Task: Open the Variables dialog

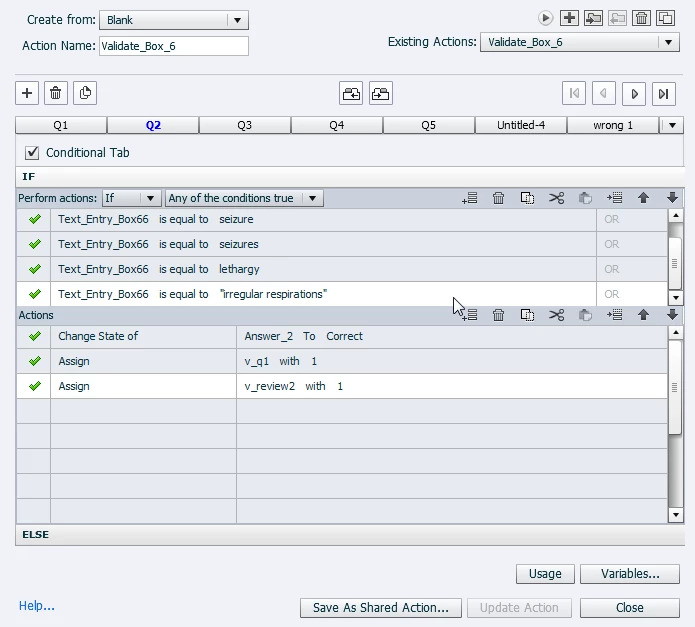Action: pos(630,574)
